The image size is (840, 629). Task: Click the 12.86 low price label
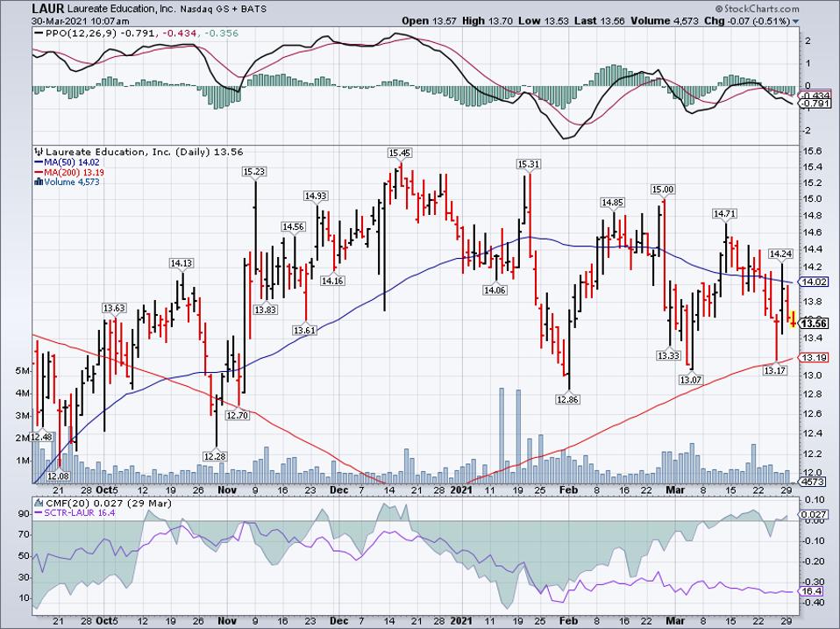[568, 399]
